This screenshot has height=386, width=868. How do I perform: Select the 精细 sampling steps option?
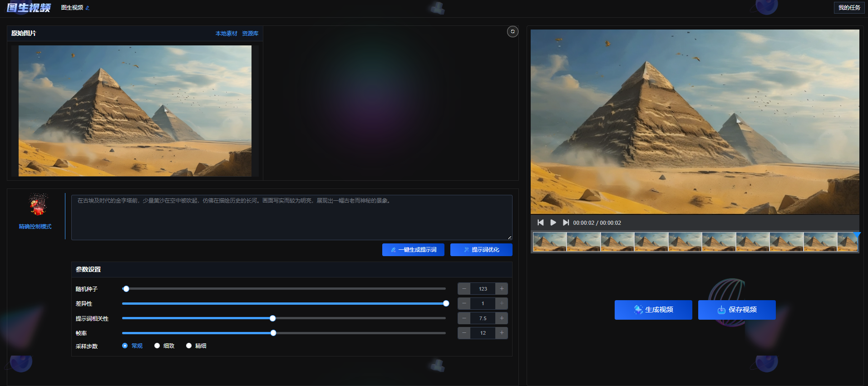click(189, 346)
